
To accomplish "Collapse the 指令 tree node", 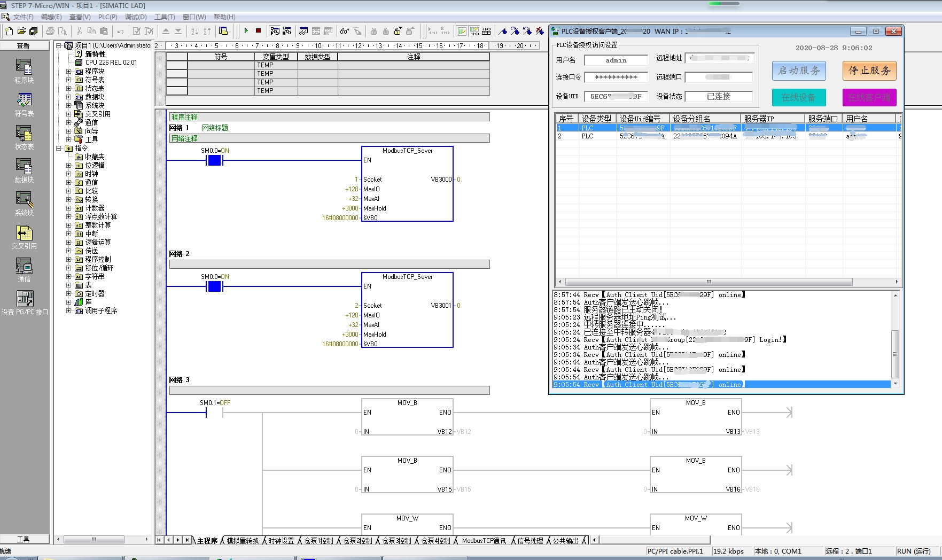I will tap(59, 148).
